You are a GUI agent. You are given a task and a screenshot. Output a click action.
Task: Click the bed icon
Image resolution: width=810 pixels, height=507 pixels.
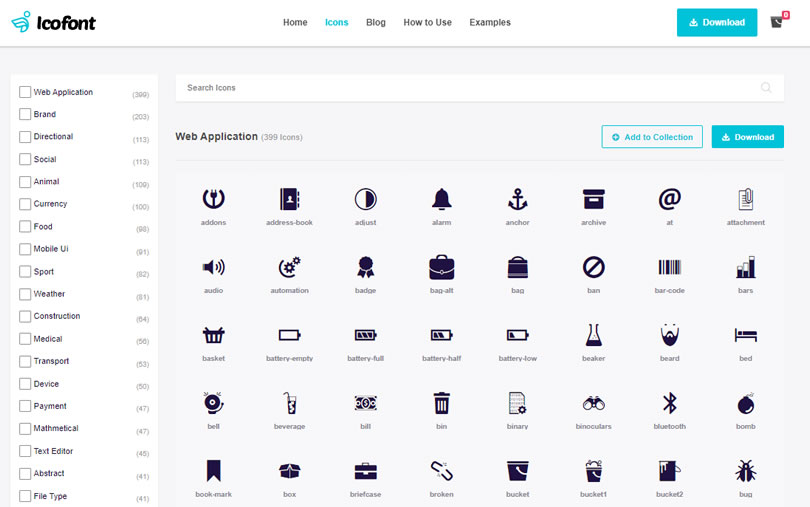point(745,335)
